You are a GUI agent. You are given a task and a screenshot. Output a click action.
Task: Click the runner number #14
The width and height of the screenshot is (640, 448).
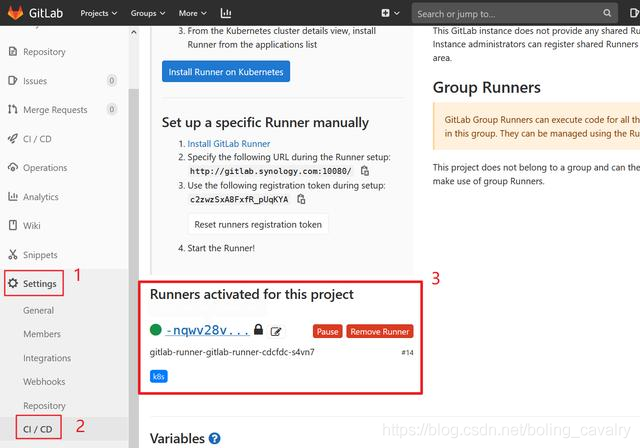coord(407,352)
